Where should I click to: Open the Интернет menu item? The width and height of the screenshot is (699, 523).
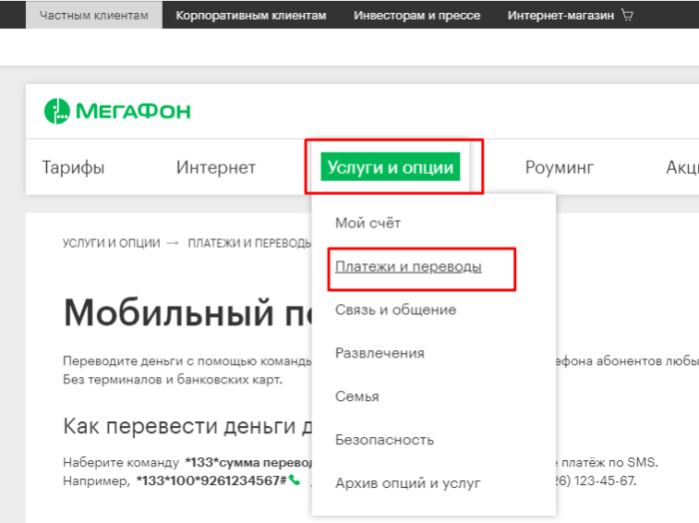[x=216, y=168]
